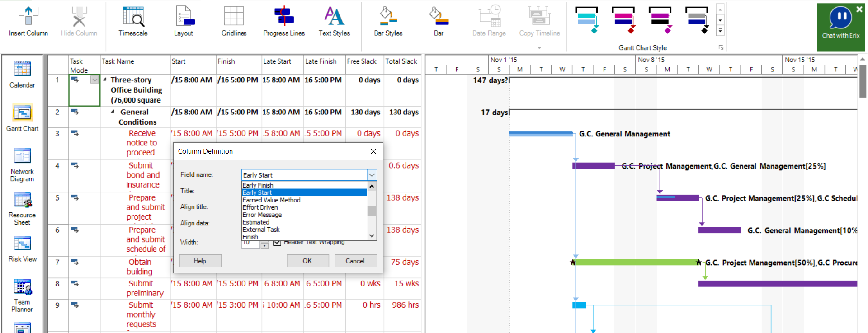Viewport: 868px width, 333px height.
Task: Expand the Gantt Chart Style gallery
Action: click(720, 31)
